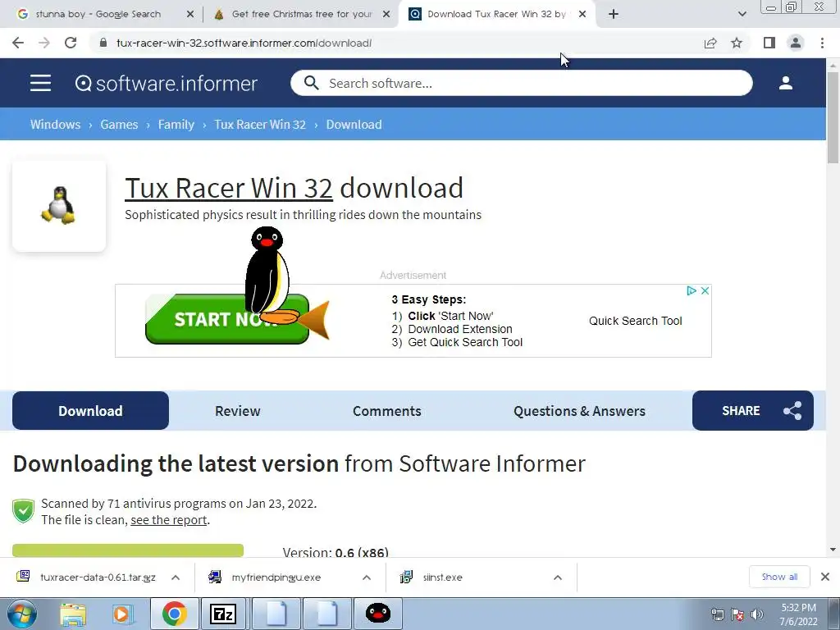
Task: Switch to the stunna boy Google Search tab
Action: 98,14
